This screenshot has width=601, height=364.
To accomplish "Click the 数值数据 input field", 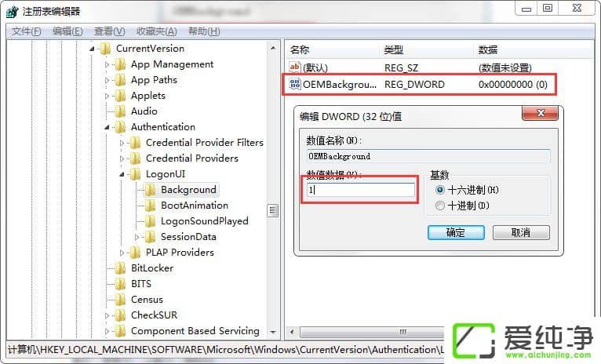I will 361,190.
